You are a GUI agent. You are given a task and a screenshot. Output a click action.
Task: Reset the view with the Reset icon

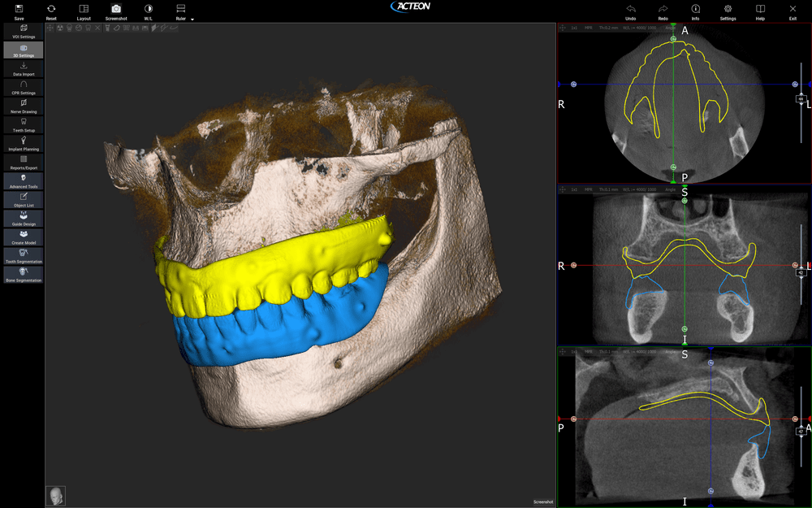pyautogui.click(x=51, y=9)
